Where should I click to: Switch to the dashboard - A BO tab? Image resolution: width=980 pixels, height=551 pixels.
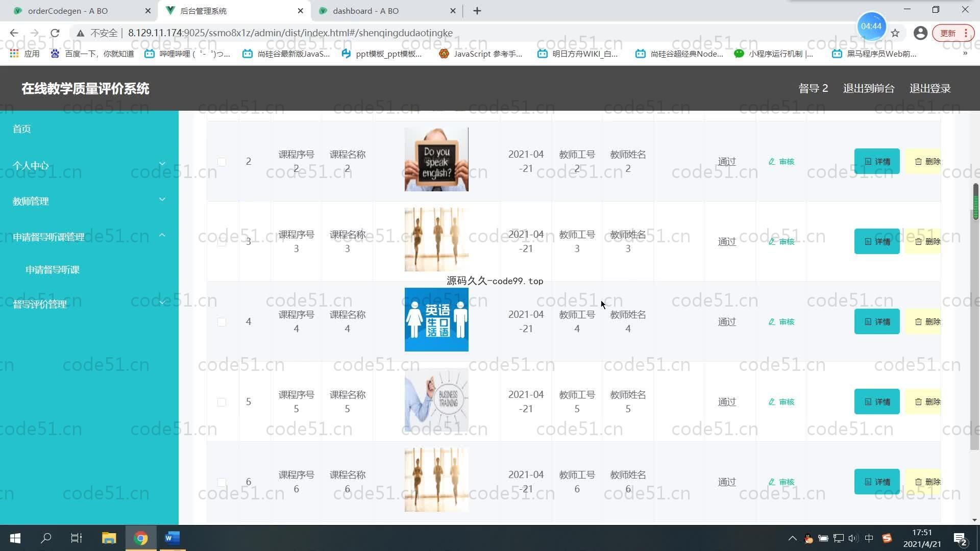point(365,11)
